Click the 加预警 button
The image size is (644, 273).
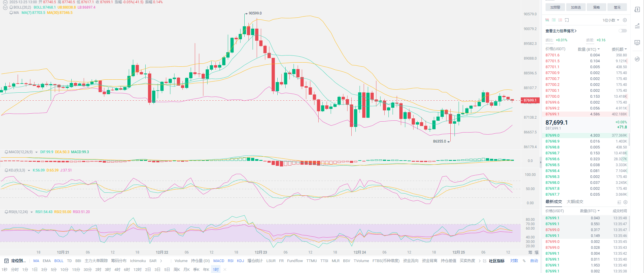[x=555, y=7]
